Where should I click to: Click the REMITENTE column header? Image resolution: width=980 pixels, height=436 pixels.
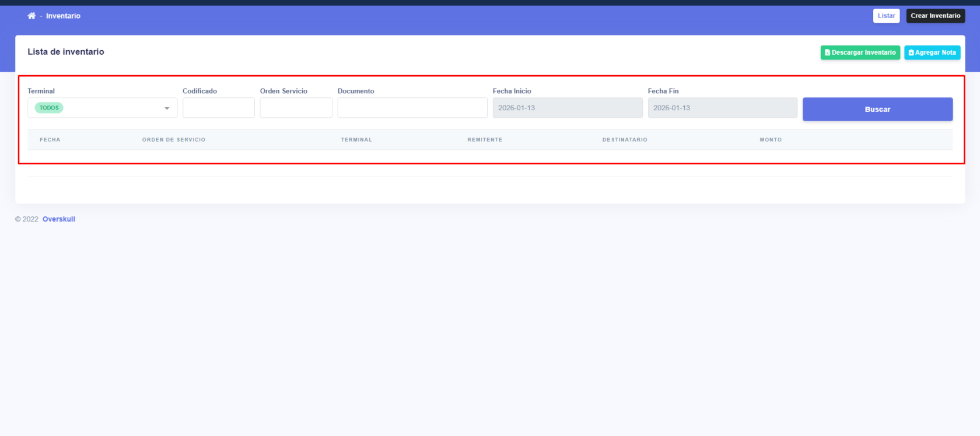pyautogui.click(x=484, y=140)
